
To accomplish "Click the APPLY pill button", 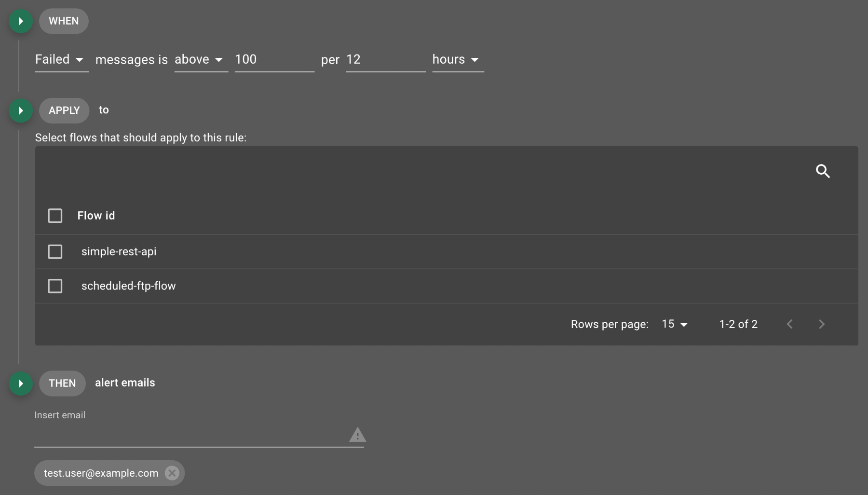I will pos(64,110).
